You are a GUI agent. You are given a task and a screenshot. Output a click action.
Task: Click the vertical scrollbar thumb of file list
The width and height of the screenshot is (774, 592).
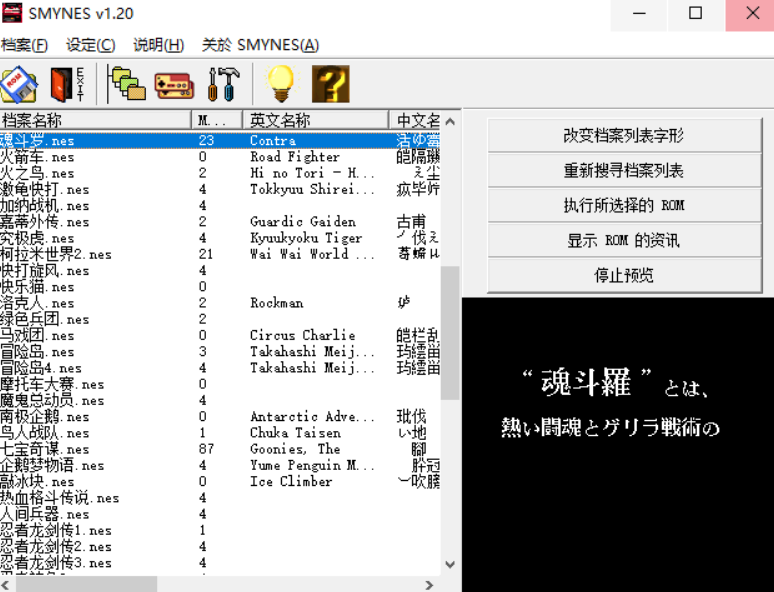[450, 333]
